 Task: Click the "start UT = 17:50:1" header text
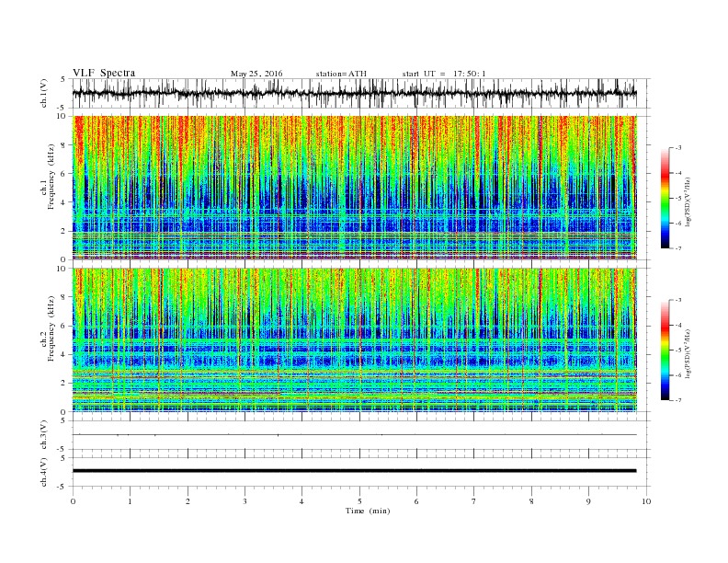[x=444, y=74]
